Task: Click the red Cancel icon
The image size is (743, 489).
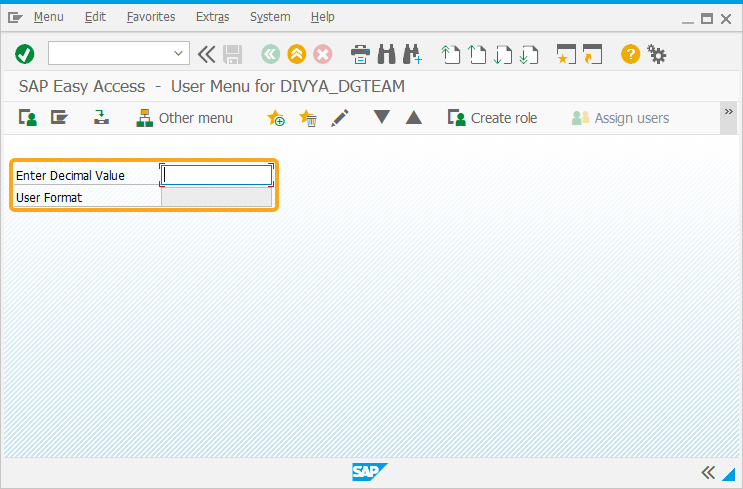Action: pyautogui.click(x=323, y=54)
